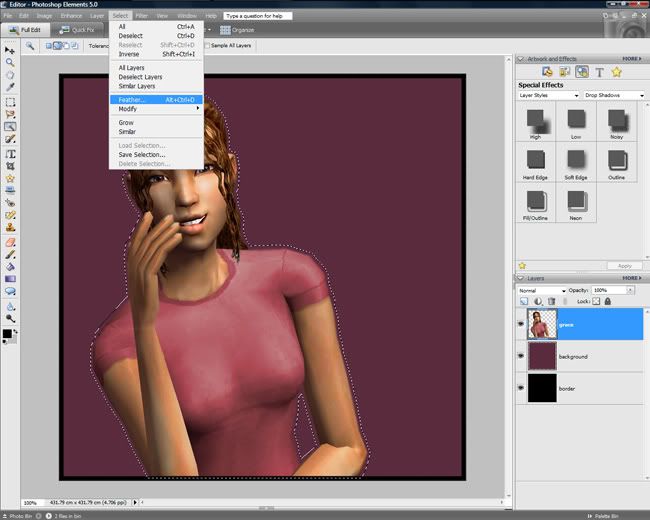This screenshot has width=650, height=520.
Task: Select the Cookie Cutter tool
Action: (10, 178)
